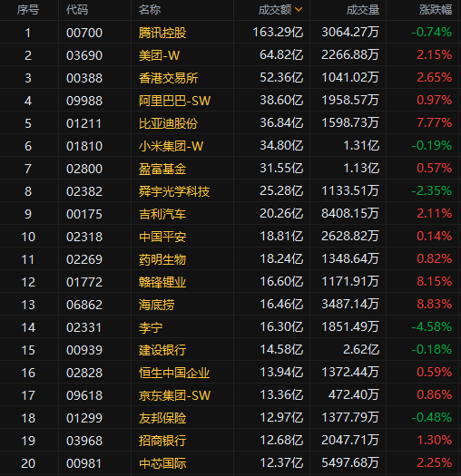Click turnover value 163.29亿
The width and height of the screenshot is (461, 476).
278,32
